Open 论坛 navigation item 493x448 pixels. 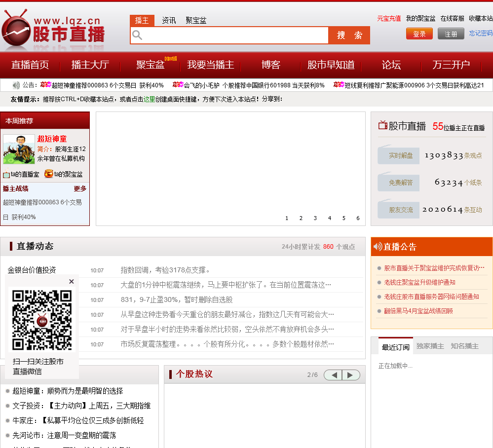click(x=391, y=65)
